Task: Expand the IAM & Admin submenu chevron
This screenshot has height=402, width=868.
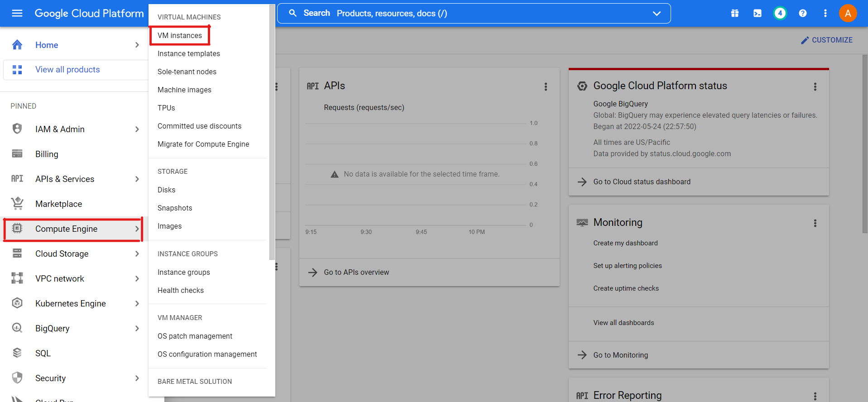Action: (x=137, y=129)
